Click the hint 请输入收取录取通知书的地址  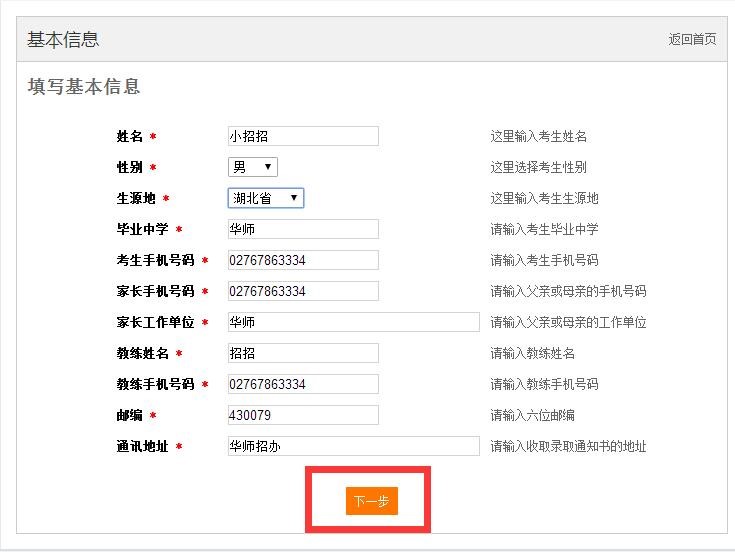tap(568, 446)
